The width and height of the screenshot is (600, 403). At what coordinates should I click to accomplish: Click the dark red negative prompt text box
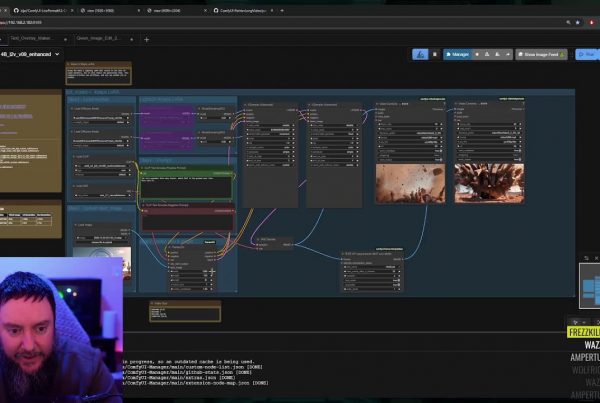185,221
